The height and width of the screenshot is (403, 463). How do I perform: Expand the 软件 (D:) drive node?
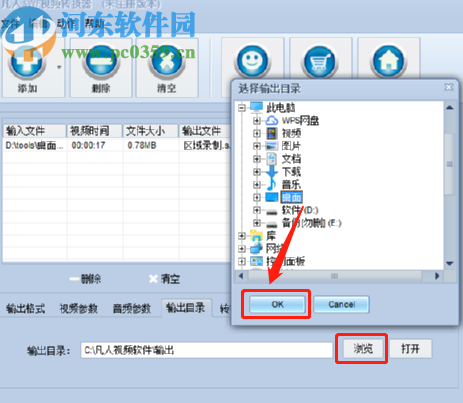(256, 210)
